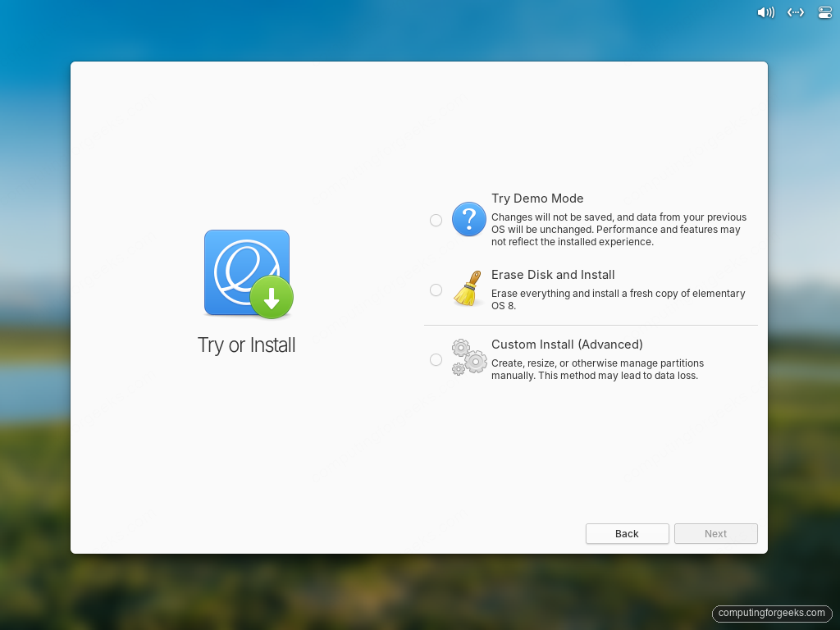This screenshot has width=840, height=630.
Task: Open the network connection indicator
Action: coord(796,12)
